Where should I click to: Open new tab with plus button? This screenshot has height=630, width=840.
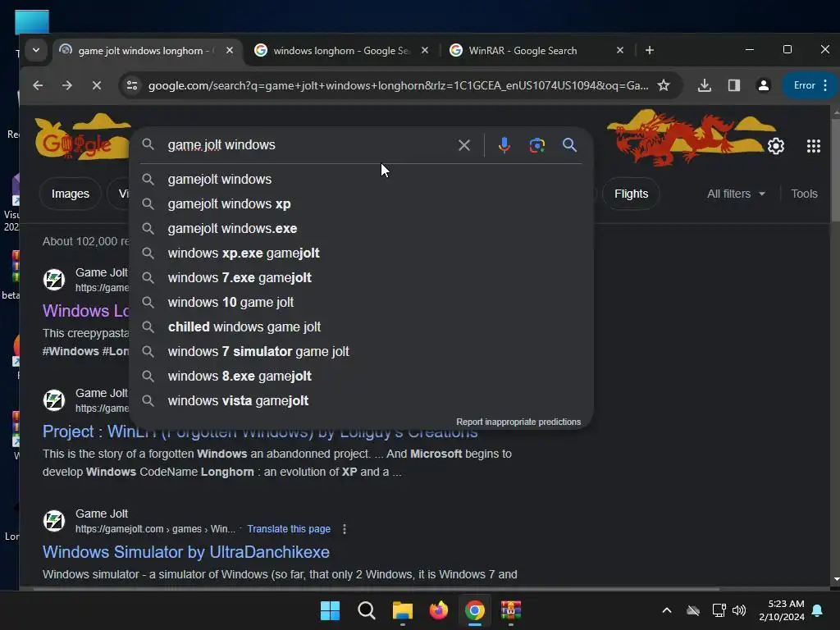click(x=650, y=50)
